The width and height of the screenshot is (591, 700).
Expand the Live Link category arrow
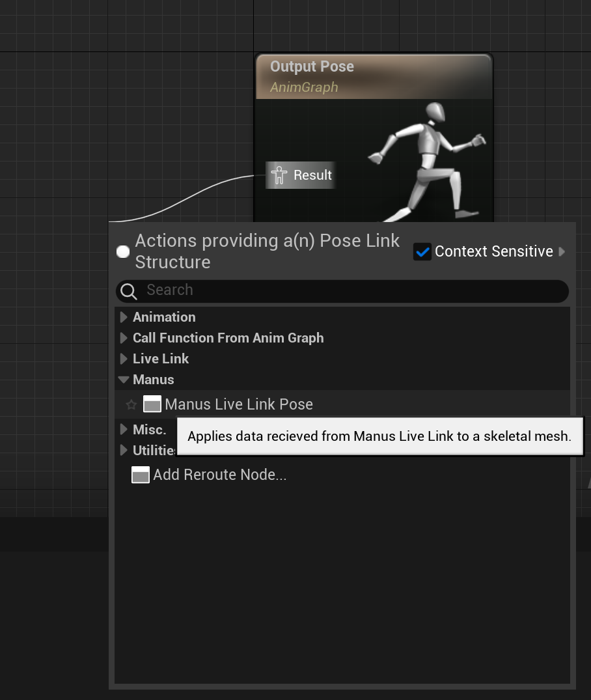(x=124, y=359)
